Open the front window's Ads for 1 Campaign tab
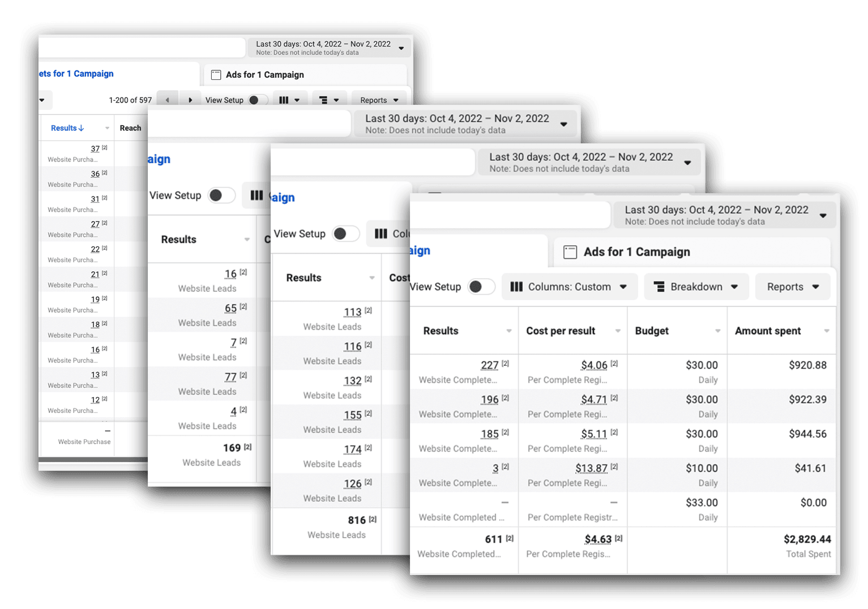This screenshot has width=868, height=609. pyautogui.click(x=636, y=252)
